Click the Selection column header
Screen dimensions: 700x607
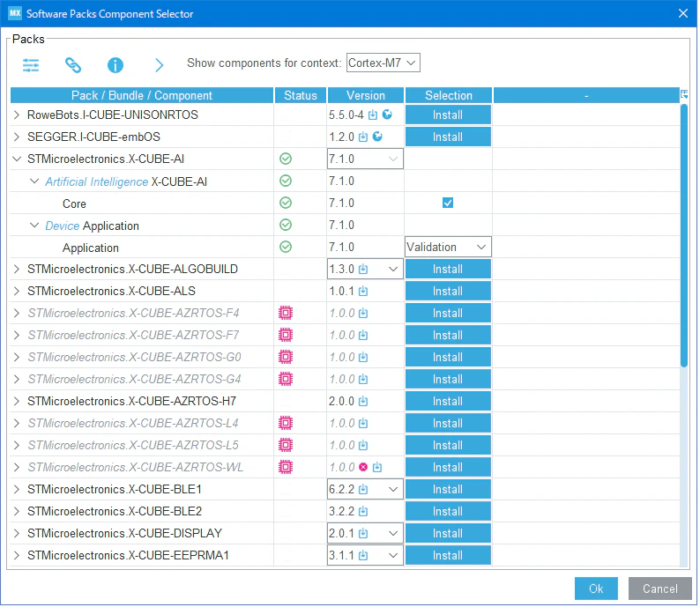coord(449,95)
